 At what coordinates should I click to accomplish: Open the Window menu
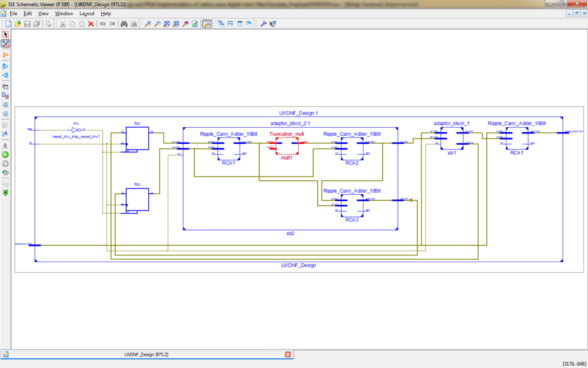click(63, 13)
